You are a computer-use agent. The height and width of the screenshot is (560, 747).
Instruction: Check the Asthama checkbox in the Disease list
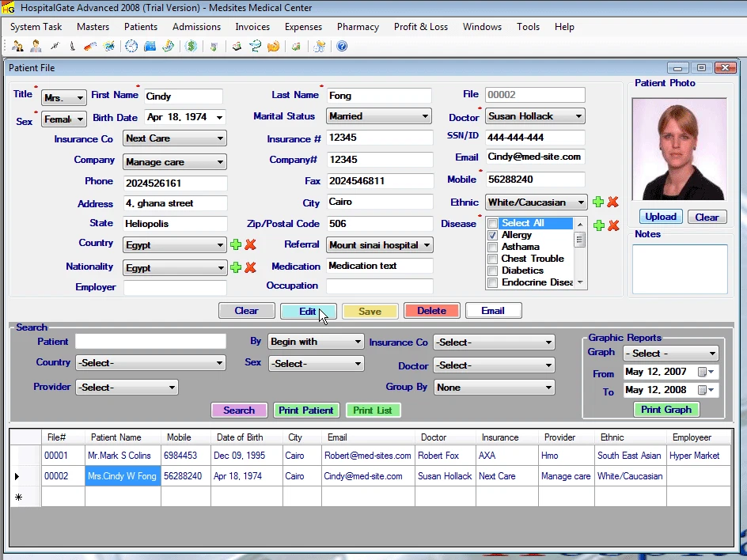(493, 246)
